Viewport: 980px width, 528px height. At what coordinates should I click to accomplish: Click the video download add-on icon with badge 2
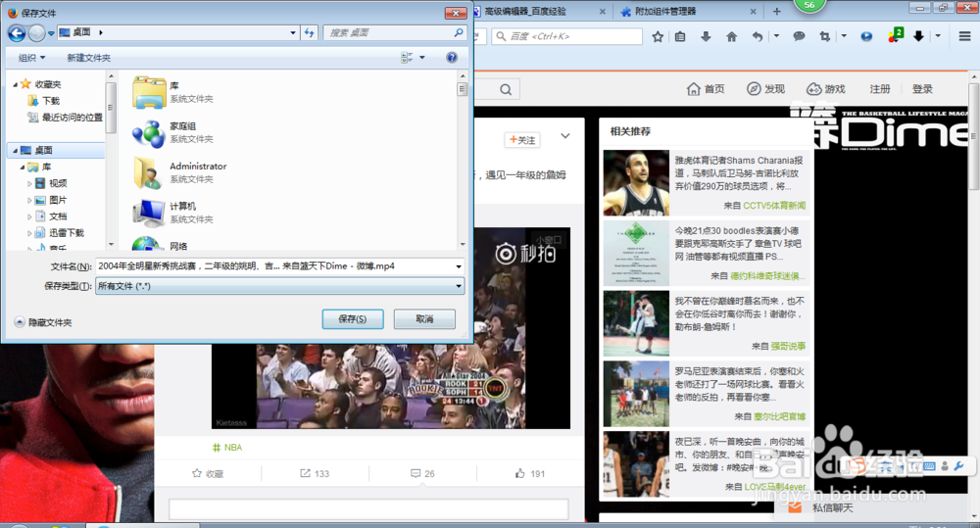coord(895,35)
